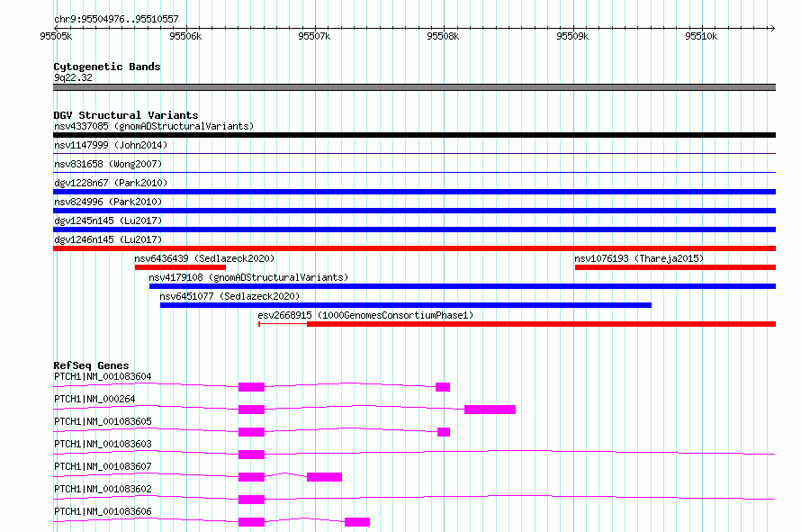Viewport: 801px width, 532px height.
Task: Click the nsv6436439 (Sedlazeck2020) label
Action: point(204,258)
